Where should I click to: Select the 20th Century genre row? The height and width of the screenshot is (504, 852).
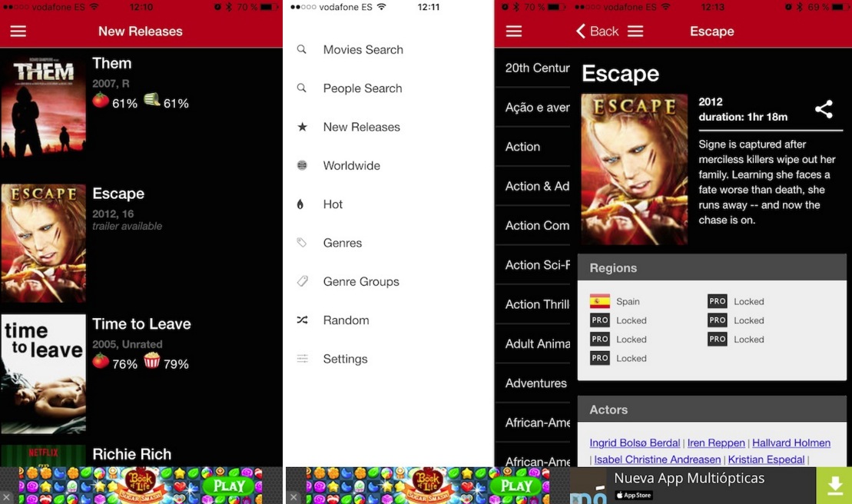pyautogui.click(x=533, y=68)
